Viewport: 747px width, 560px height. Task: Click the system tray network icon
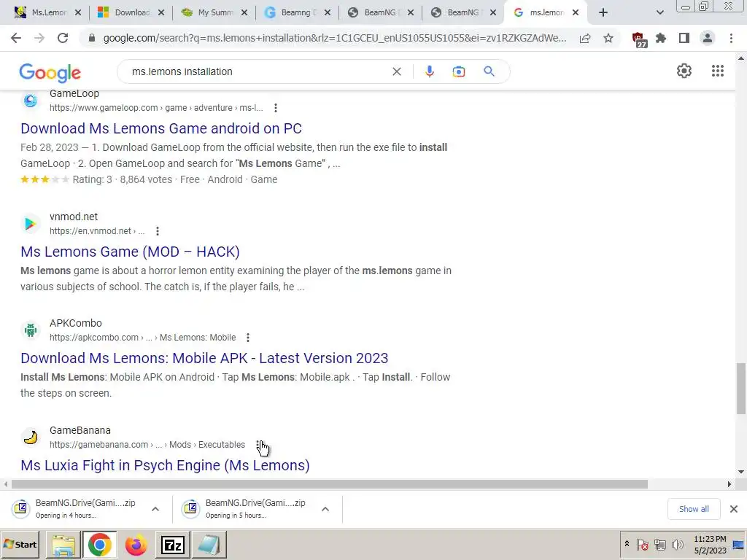pyautogui.click(x=659, y=544)
